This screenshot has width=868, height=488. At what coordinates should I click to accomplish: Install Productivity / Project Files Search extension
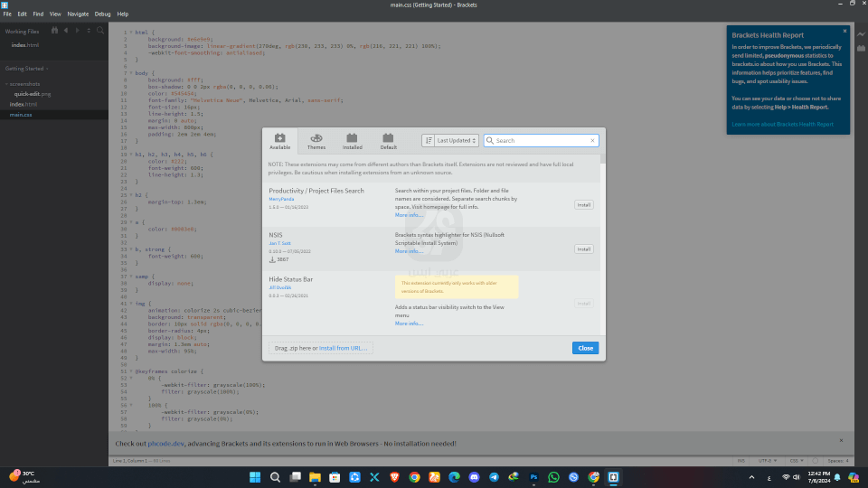(584, 205)
